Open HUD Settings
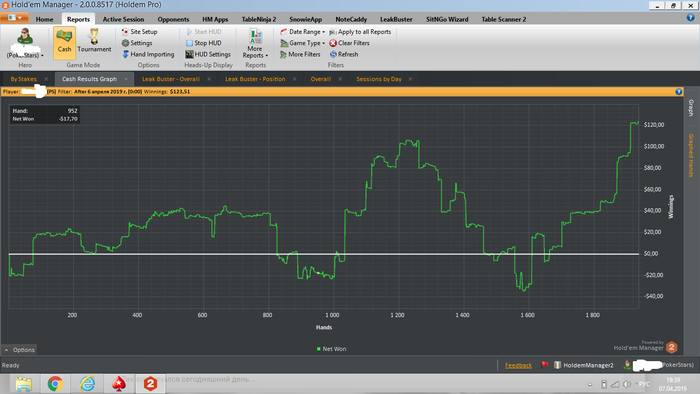This screenshot has height=394, width=700. click(208, 54)
